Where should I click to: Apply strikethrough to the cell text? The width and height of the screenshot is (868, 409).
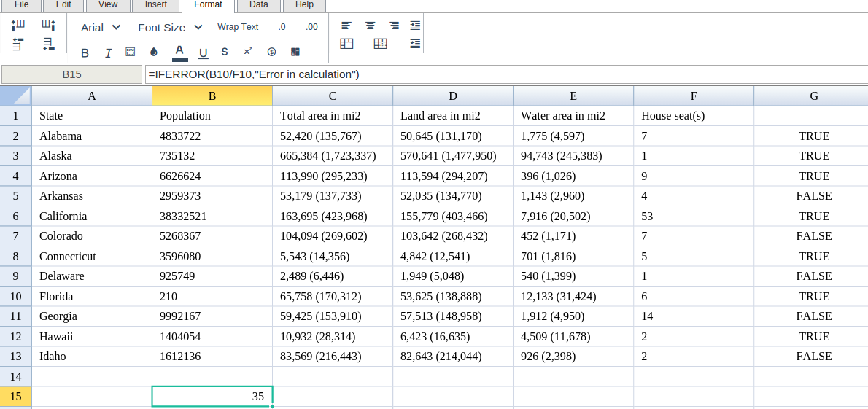[x=225, y=52]
